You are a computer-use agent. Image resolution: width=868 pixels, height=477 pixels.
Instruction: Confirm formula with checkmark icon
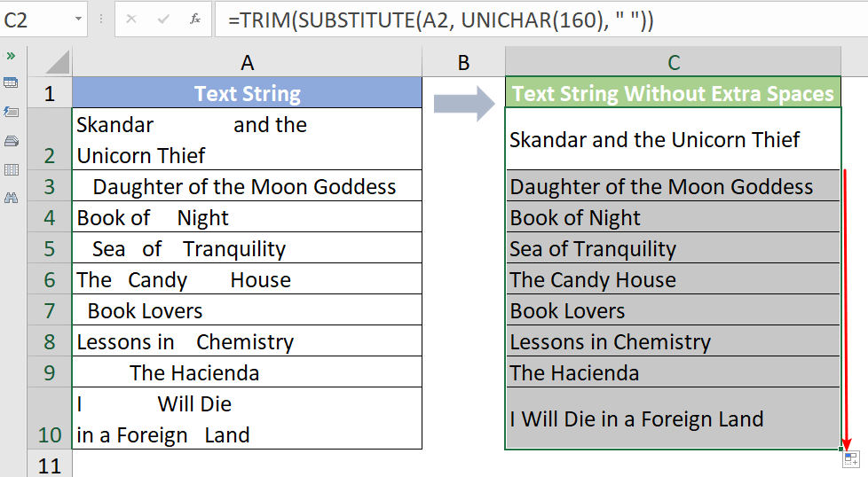click(162, 19)
